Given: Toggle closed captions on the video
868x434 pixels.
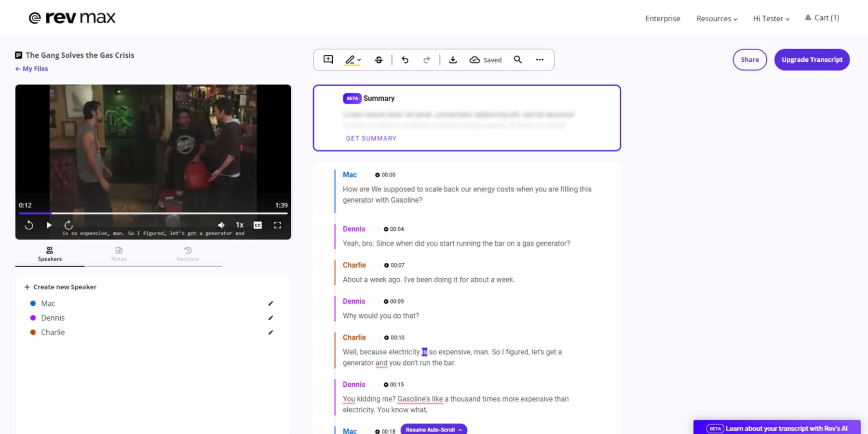Looking at the screenshot, I should click(257, 225).
